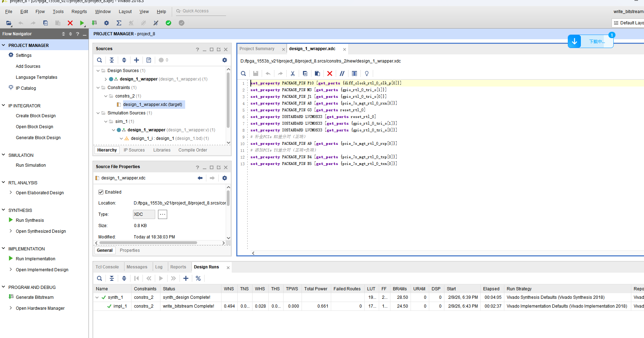Click the Type XDC field
The width and height of the screenshot is (644, 338).
click(144, 214)
